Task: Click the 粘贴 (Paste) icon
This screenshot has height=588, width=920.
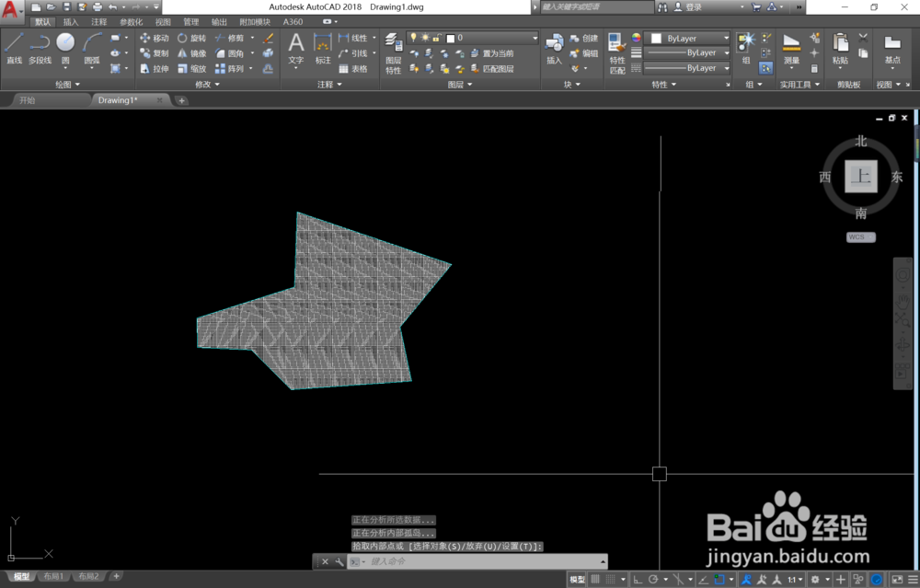Action: coord(840,49)
